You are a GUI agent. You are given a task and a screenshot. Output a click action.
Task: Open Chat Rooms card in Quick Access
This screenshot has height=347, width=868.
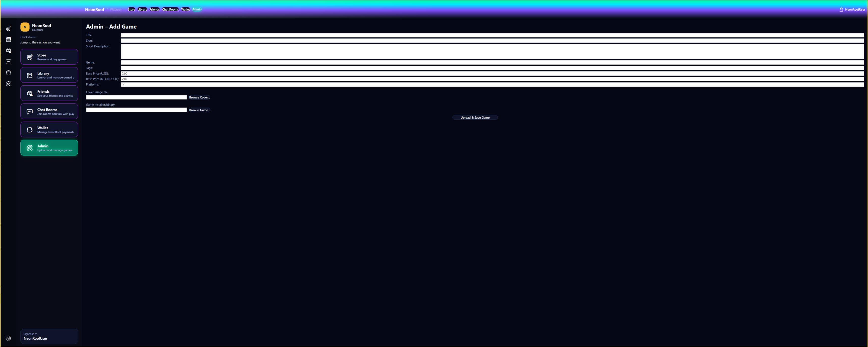coord(49,111)
